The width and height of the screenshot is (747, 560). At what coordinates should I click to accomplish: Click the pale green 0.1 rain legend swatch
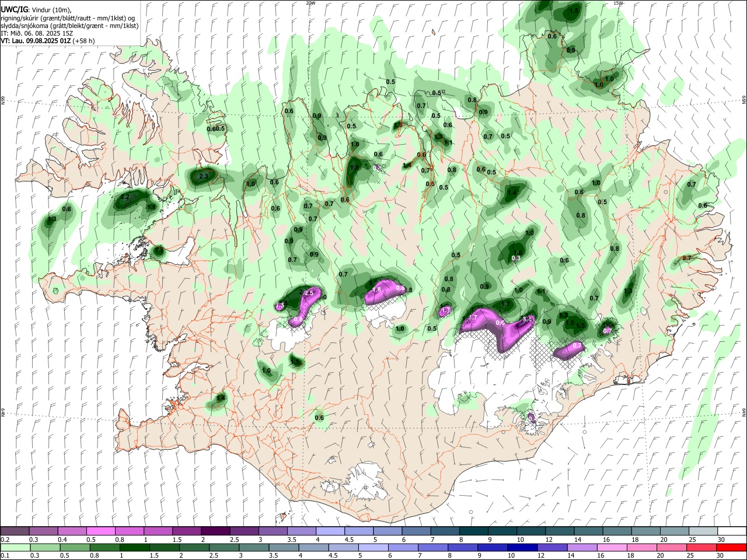tap(15, 547)
